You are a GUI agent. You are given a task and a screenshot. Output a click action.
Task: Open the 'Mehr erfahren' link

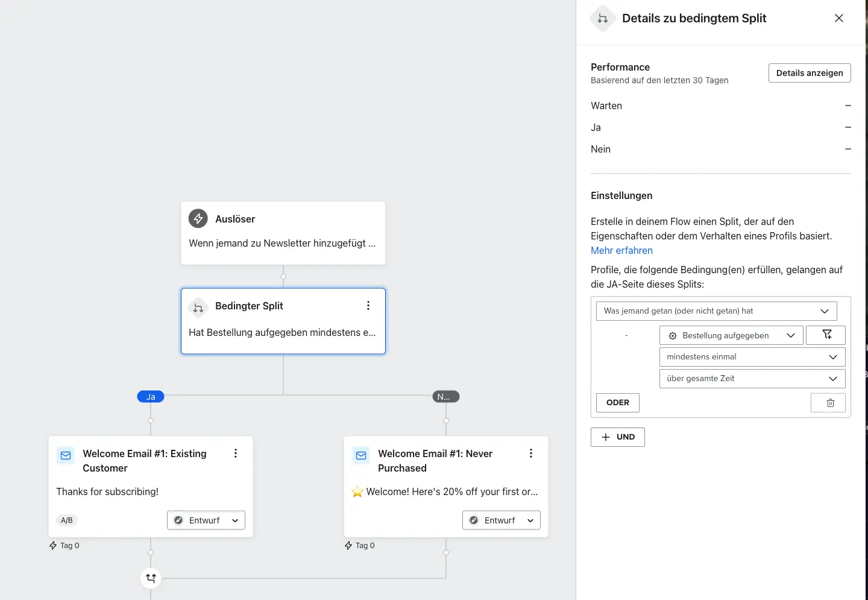point(621,250)
